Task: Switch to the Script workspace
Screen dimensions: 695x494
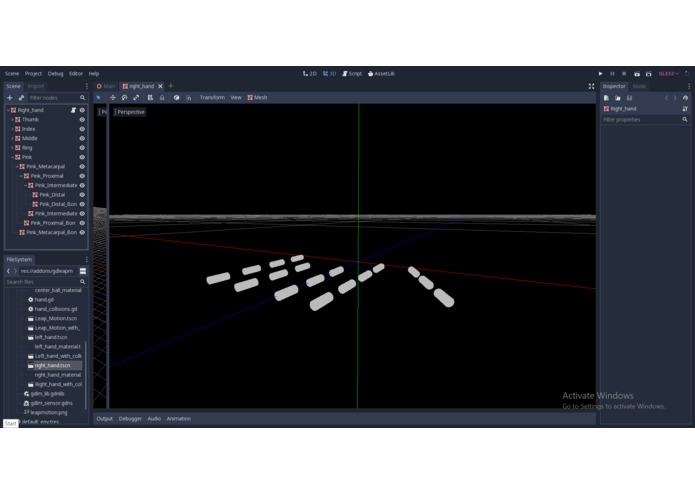Action: click(352, 74)
